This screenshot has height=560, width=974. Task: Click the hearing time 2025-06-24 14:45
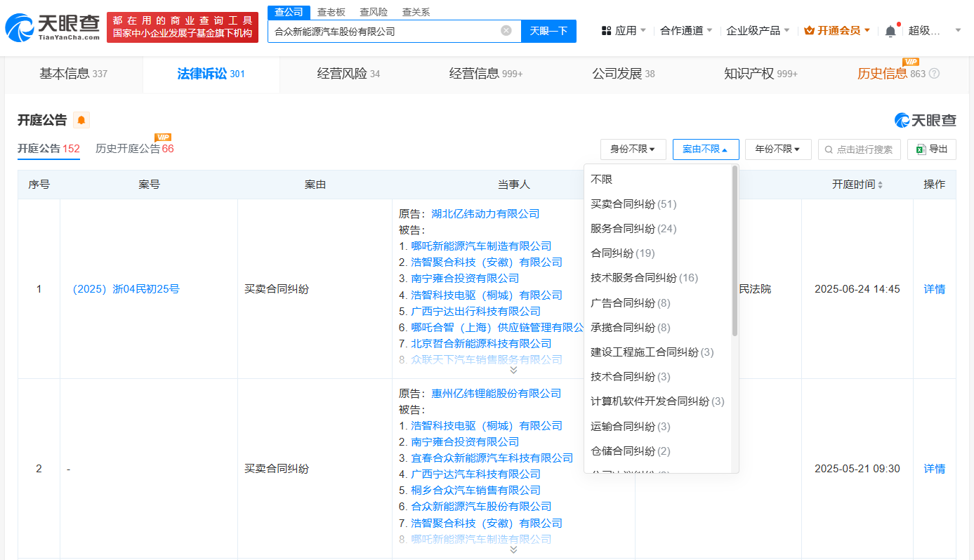tap(857, 289)
